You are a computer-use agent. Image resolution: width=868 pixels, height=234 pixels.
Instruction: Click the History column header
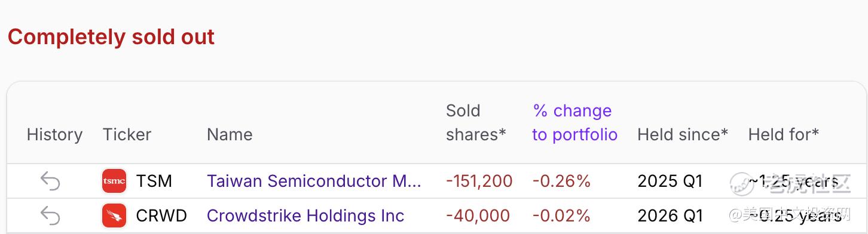tap(54, 134)
